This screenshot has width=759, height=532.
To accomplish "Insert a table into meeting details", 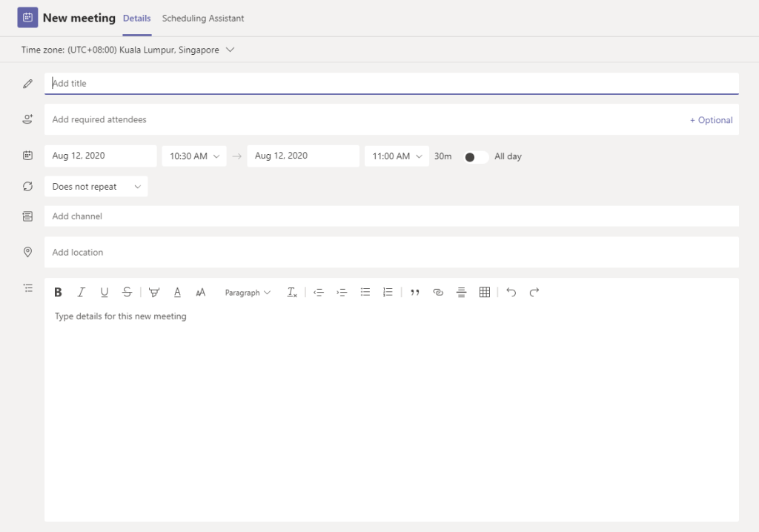I will coord(485,293).
